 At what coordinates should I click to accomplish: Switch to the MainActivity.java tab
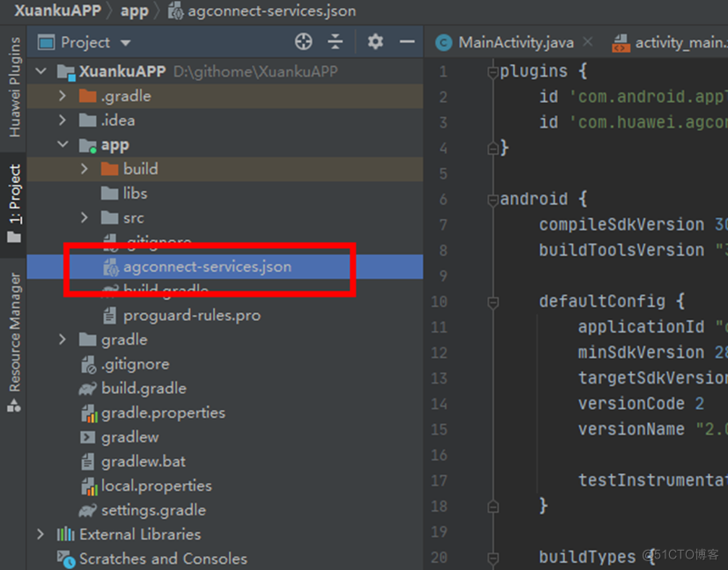point(515,42)
